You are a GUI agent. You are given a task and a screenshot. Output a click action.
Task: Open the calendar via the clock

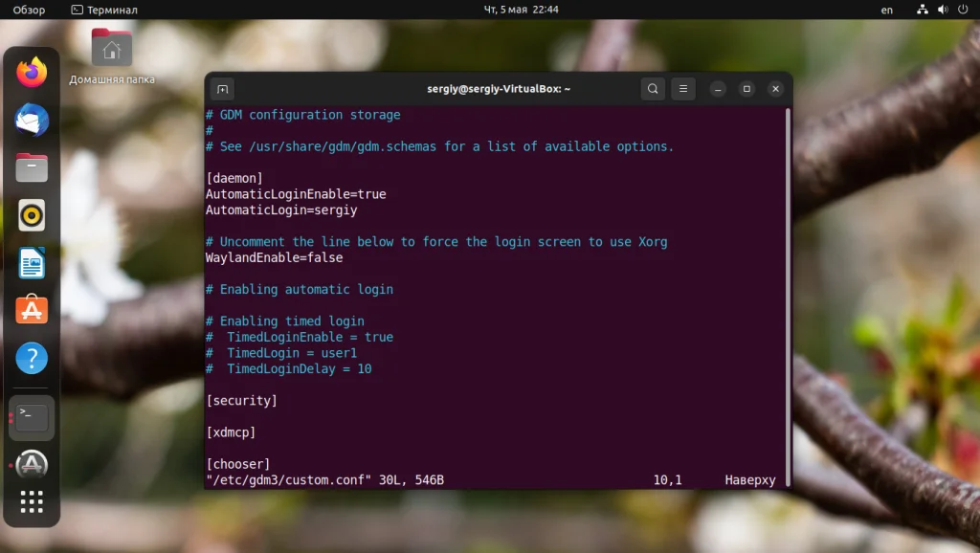[x=522, y=10]
